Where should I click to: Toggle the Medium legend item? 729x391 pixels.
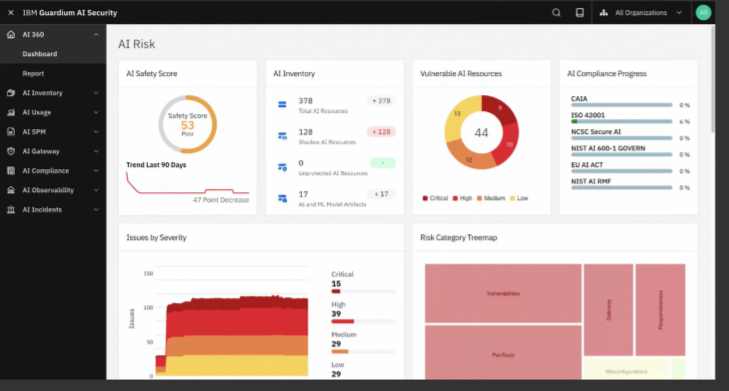pos(491,198)
